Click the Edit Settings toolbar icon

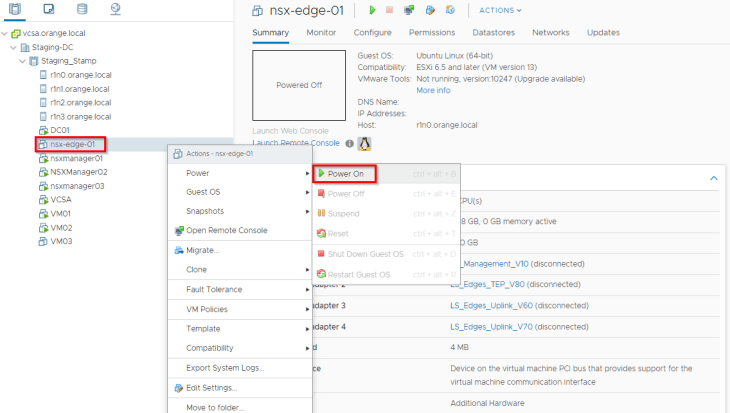[430, 11]
